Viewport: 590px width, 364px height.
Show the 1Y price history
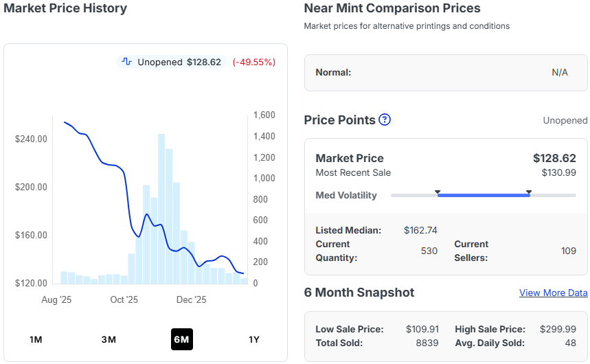pos(254,339)
